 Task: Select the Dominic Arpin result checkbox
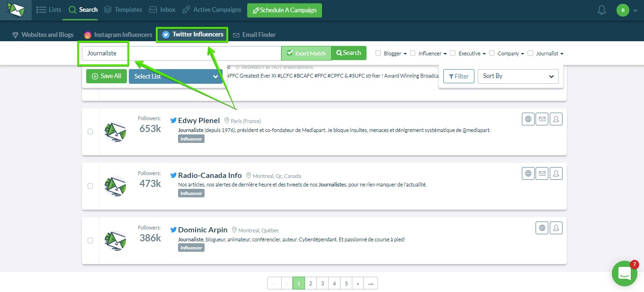pos(90,240)
